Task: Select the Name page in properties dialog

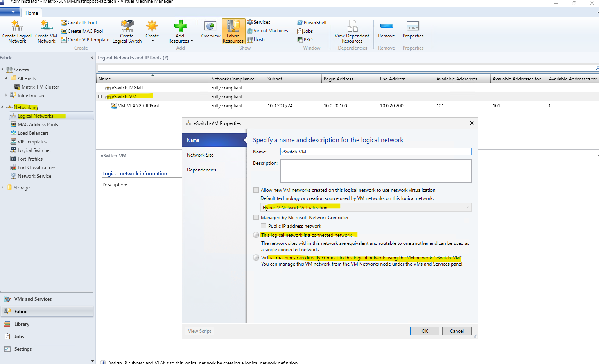Action: (x=214, y=140)
